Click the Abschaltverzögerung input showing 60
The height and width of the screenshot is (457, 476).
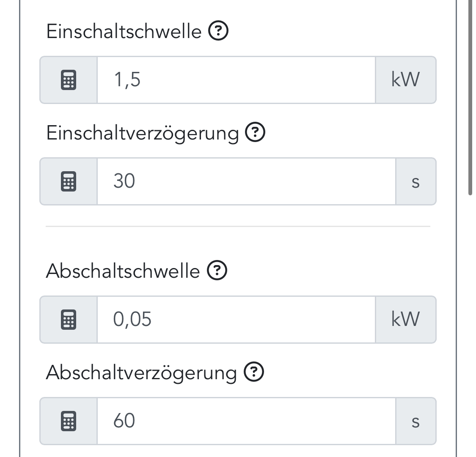[246, 421]
